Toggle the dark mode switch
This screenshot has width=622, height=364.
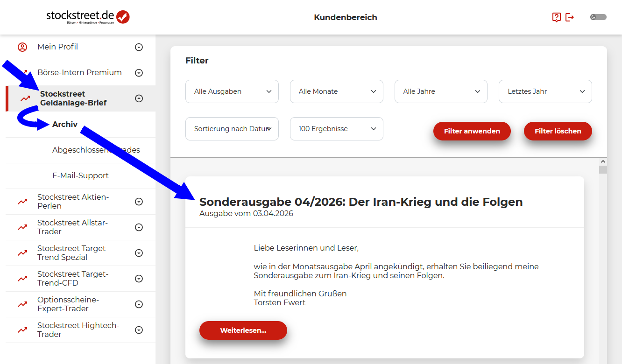click(x=598, y=17)
